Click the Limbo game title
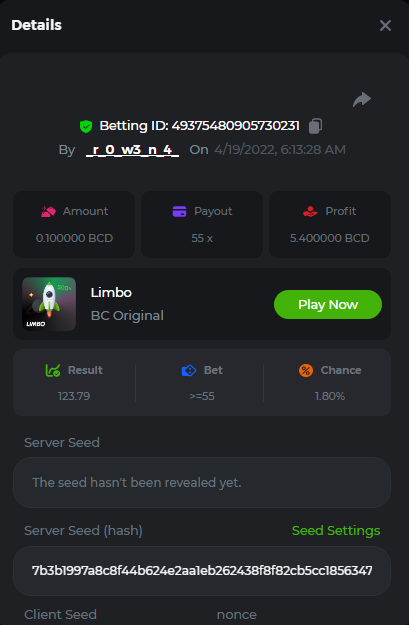This screenshot has width=409, height=625. point(111,293)
